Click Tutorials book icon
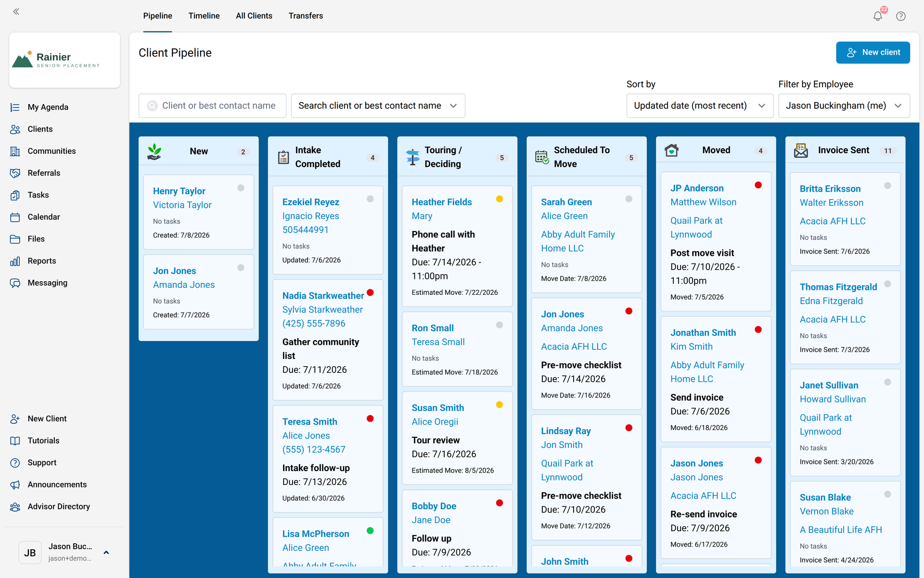 tap(15, 441)
